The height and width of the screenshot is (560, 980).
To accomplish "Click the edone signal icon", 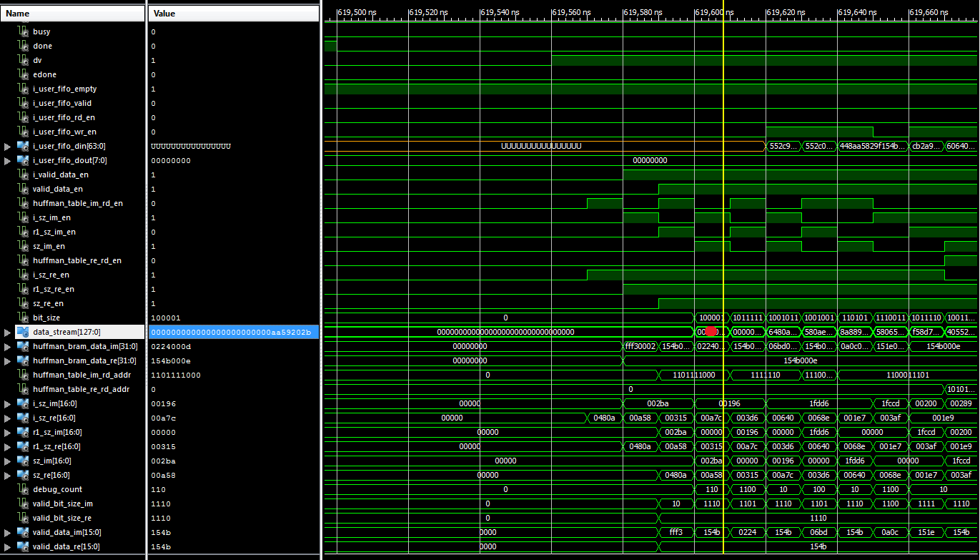I will click(23, 74).
